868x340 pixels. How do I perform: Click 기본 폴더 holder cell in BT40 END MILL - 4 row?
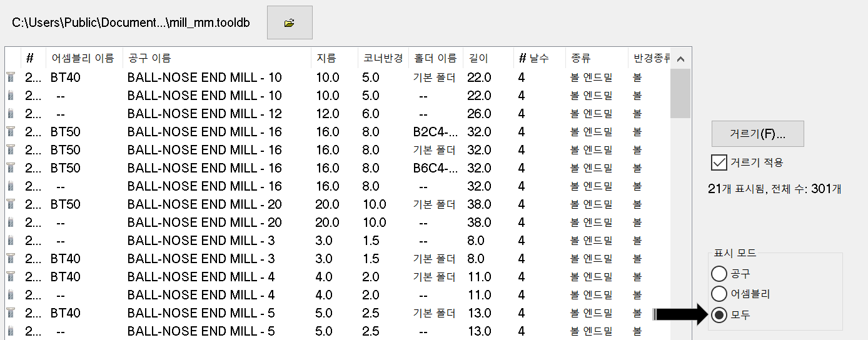click(434, 277)
